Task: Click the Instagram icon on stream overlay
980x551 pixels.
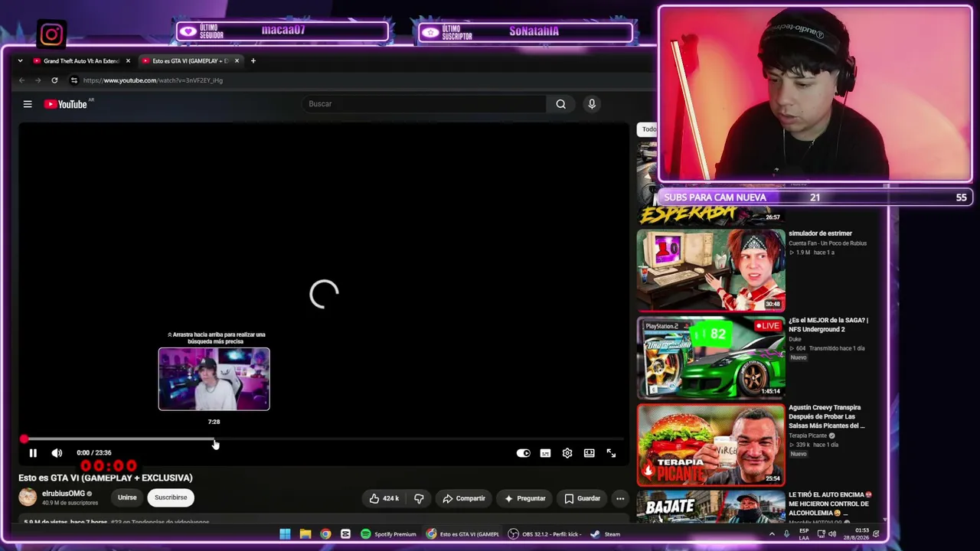Action: [x=51, y=34]
